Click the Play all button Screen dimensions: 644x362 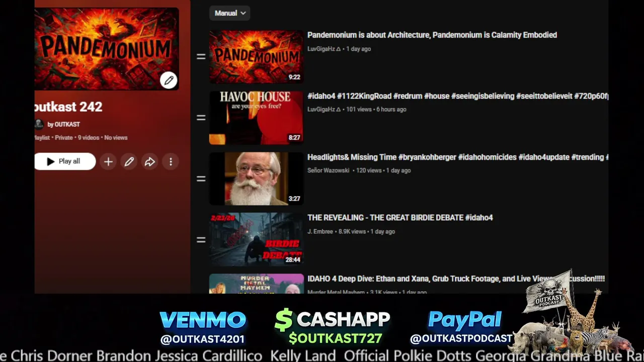click(65, 161)
